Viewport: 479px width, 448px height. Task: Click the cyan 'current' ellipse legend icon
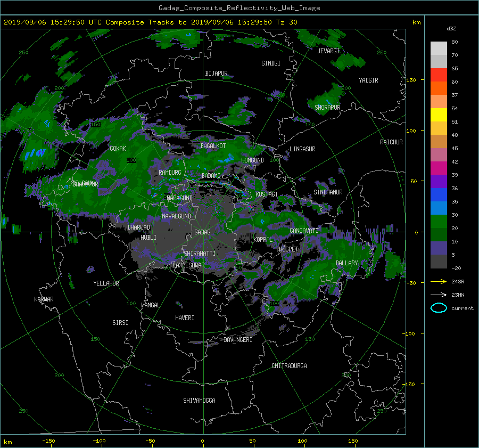(439, 308)
